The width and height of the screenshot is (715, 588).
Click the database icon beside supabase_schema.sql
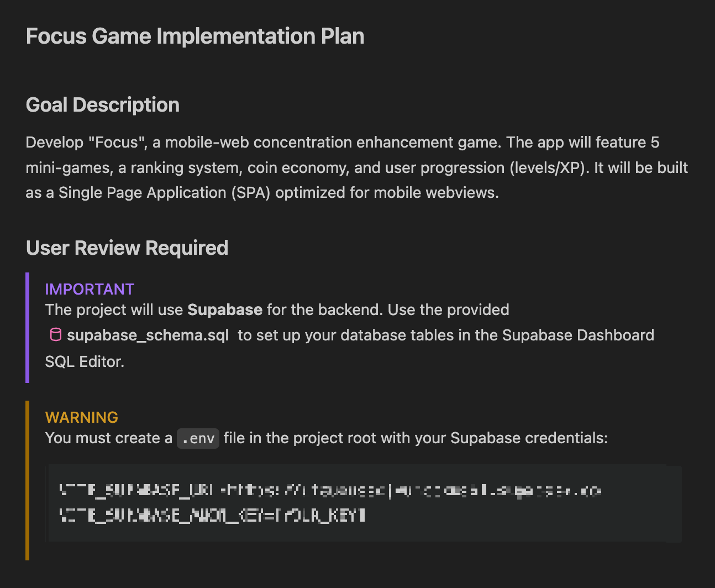point(56,335)
